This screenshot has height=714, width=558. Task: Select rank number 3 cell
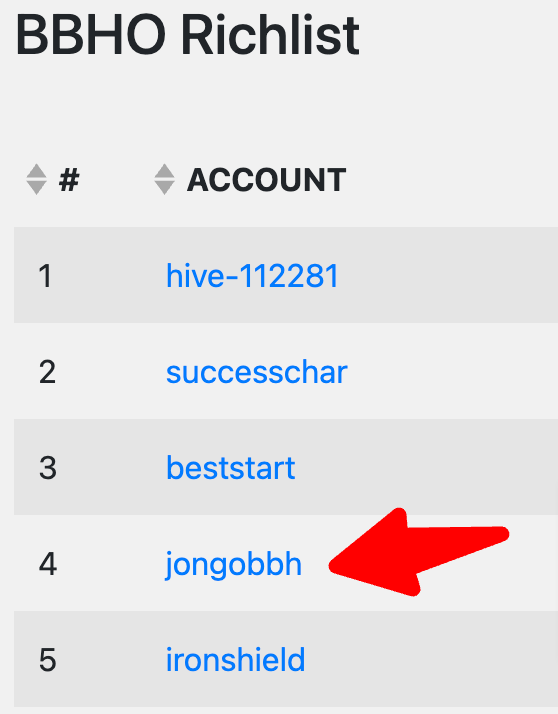(47, 468)
